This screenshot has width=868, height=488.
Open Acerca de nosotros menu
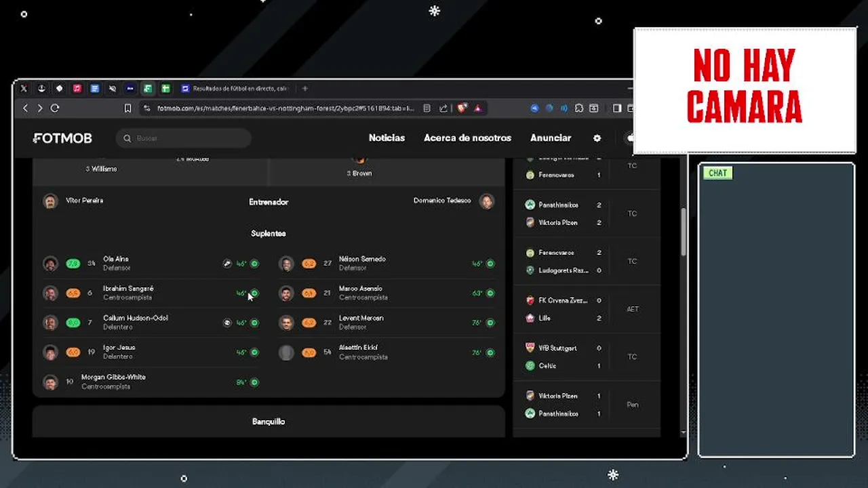(x=467, y=138)
